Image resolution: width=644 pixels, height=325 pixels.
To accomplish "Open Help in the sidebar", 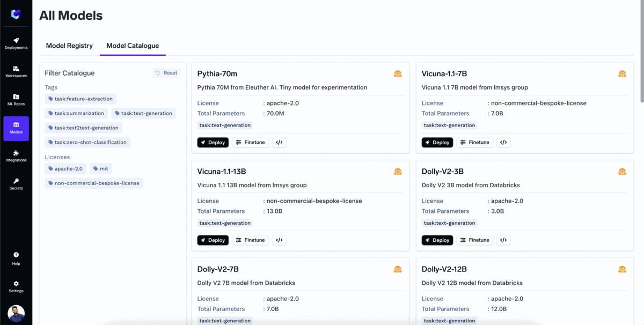I will 16,258.
